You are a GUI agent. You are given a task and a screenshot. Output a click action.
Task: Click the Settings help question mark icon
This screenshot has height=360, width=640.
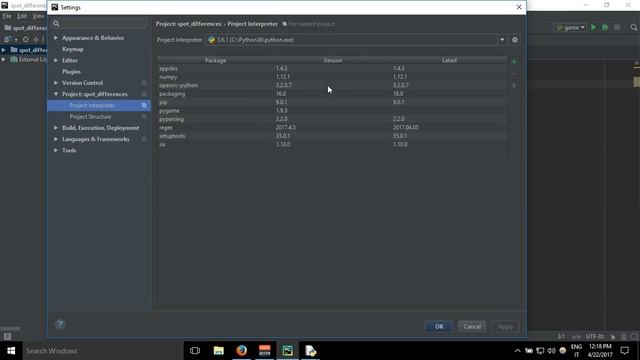pyautogui.click(x=60, y=324)
